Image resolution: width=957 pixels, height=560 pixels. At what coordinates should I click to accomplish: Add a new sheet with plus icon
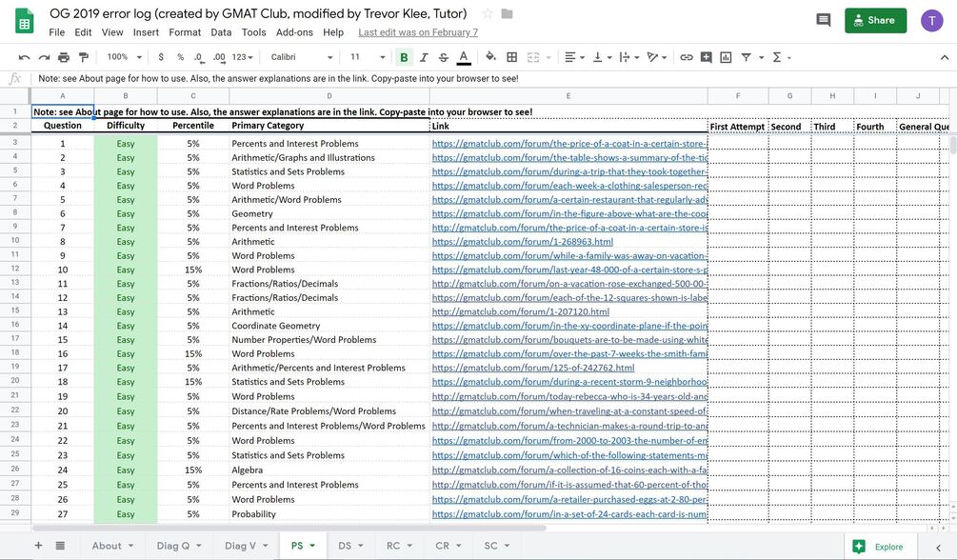38,546
